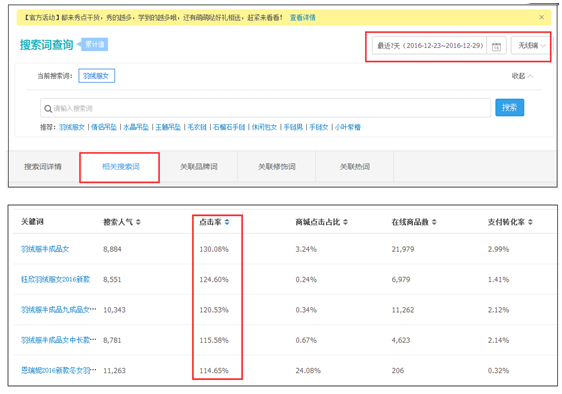Click the payment conversion rate 2.99%
The image size is (562, 394).
pyautogui.click(x=498, y=249)
